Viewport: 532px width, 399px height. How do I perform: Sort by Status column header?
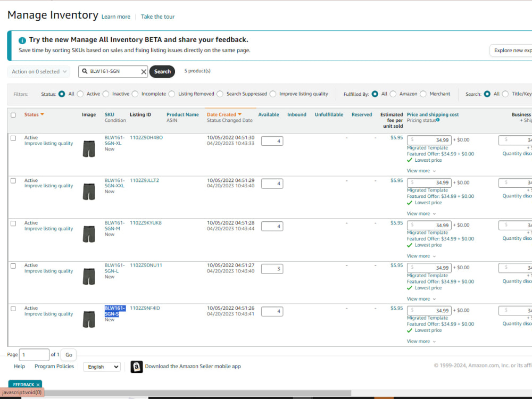[x=34, y=115]
